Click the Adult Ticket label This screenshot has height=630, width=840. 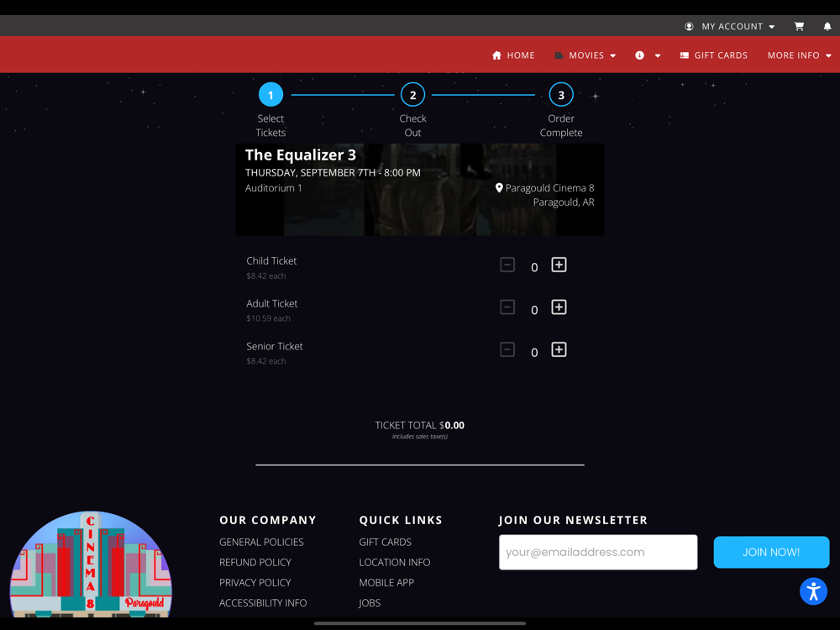tap(271, 304)
